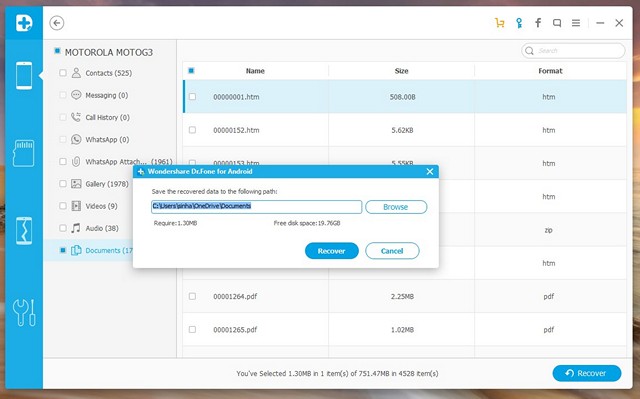
Task: Click the MOTOROLA MOTOG3 device name
Action: [x=109, y=52]
